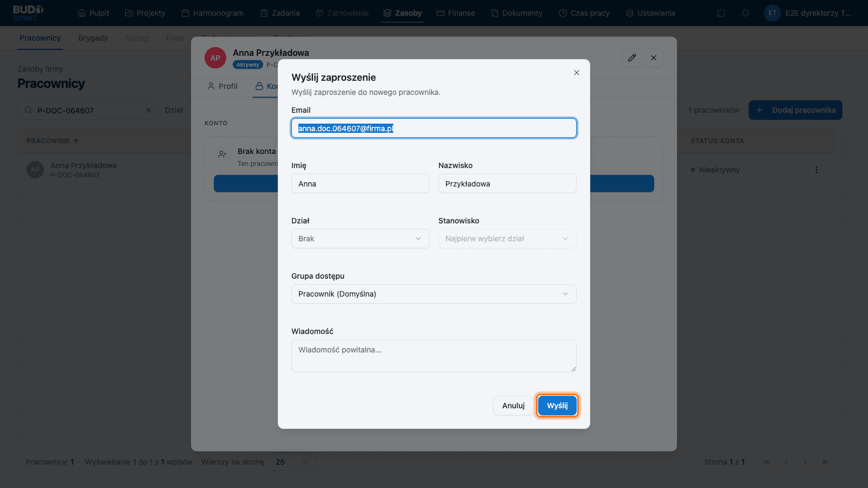Select the Zasoby menu item
The image size is (868, 488).
tap(403, 13)
